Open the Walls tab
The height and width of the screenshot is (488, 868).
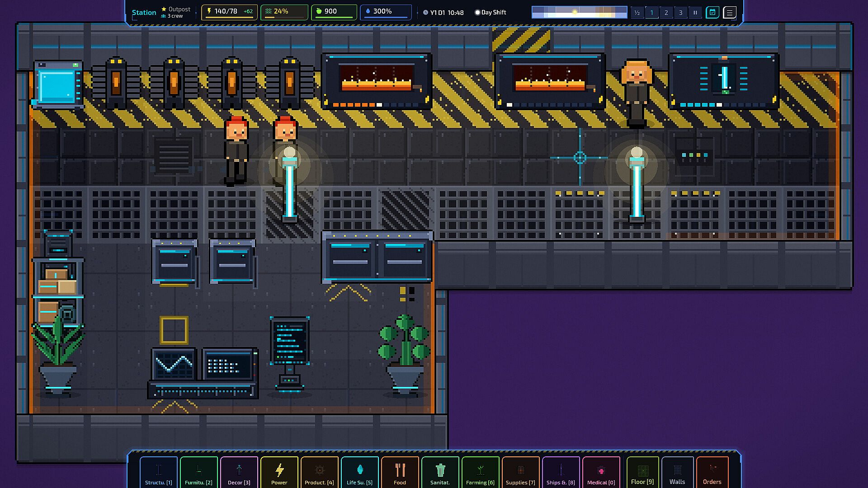point(677,473)
